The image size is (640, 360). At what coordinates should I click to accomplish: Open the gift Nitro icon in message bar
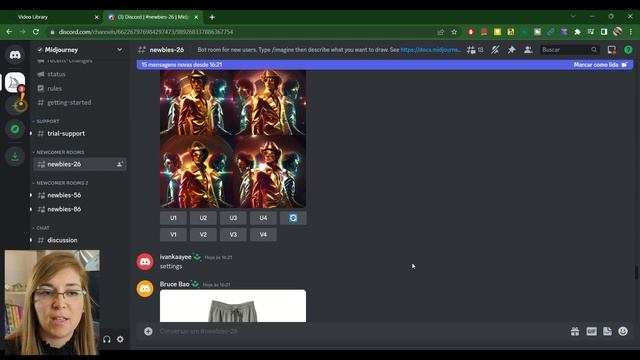coord(575,331)
